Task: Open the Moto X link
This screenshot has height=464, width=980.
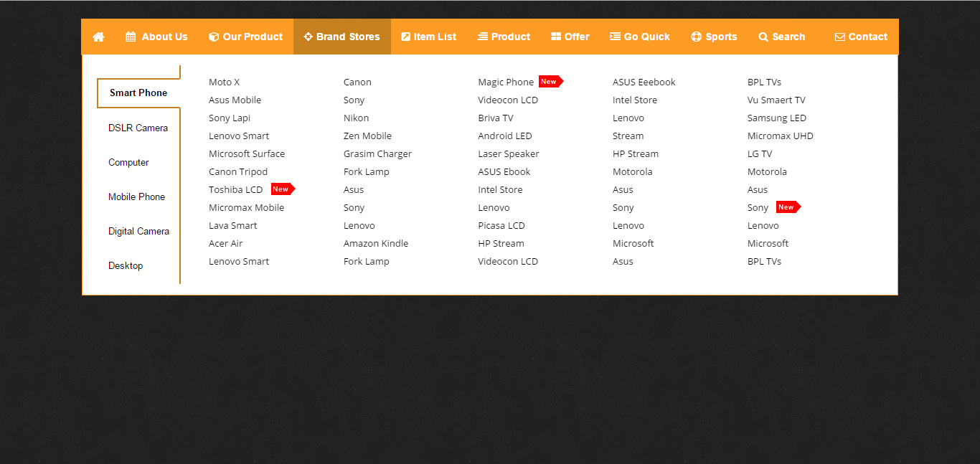Action: tap(225, 82)
